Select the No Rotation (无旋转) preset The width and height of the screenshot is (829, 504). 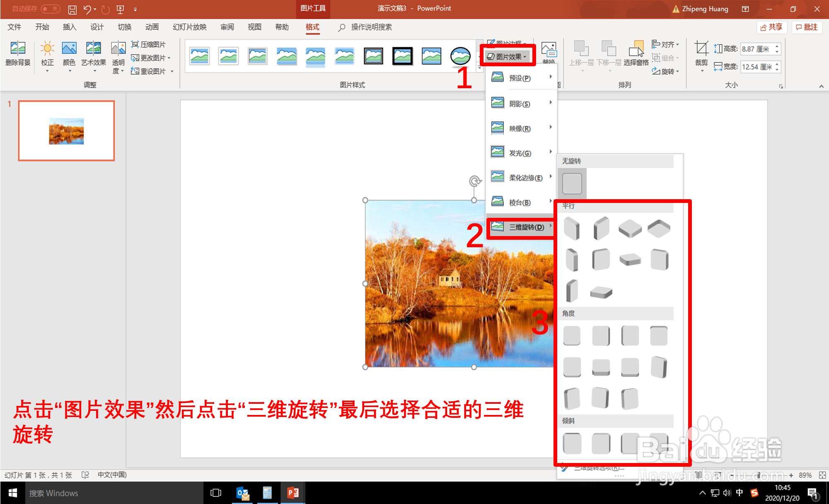[572, 183]
